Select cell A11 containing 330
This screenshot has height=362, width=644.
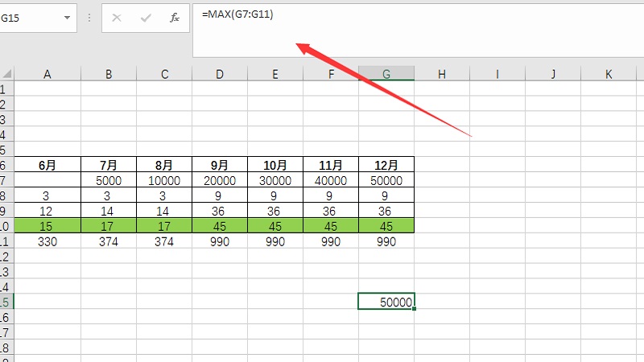tap(47, 241)
